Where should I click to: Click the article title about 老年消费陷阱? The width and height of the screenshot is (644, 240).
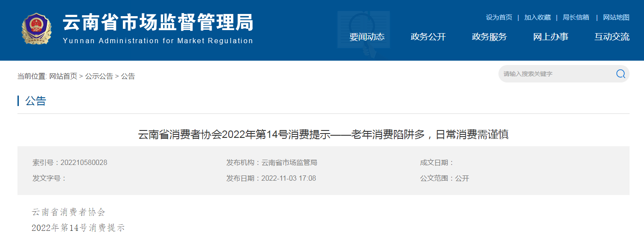point(323,134)
